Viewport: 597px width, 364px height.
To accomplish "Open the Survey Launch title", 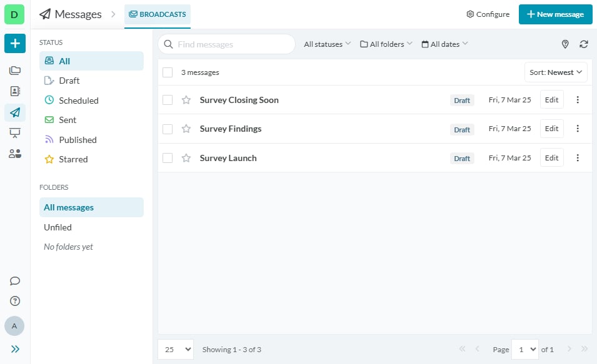I will 228,158.
